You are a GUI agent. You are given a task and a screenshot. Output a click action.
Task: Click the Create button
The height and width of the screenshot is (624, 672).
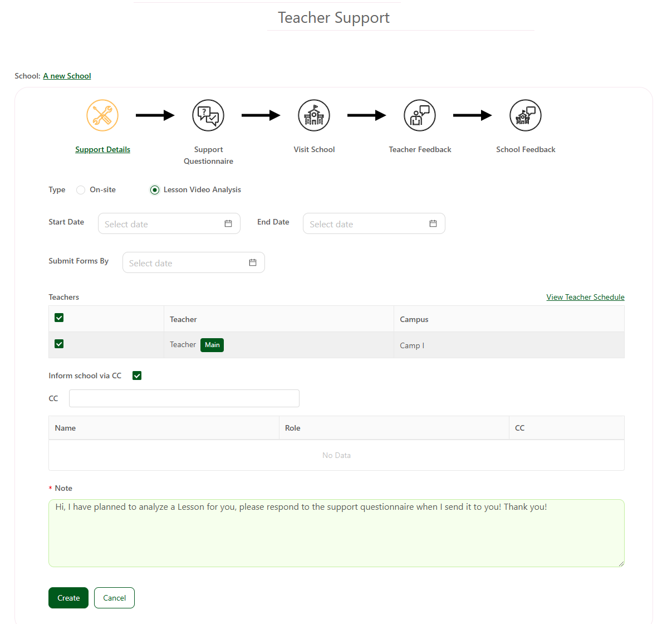pos(68,598)
